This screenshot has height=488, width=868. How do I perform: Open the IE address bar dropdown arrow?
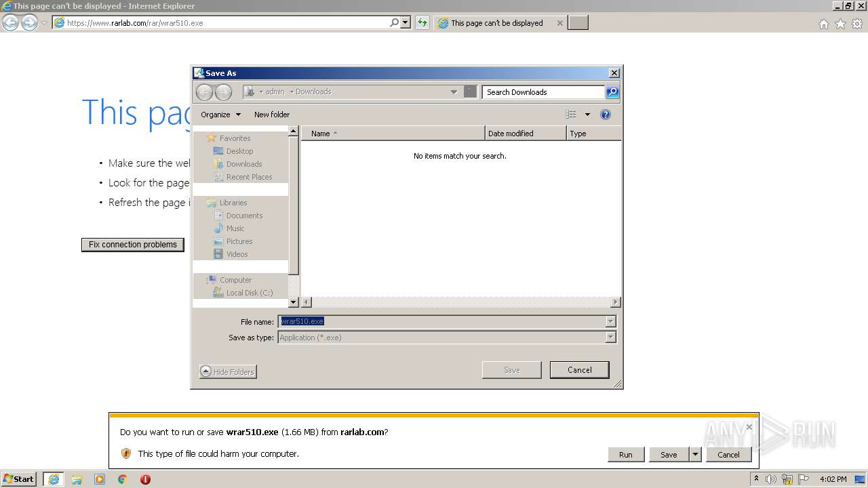pos(406,22)
